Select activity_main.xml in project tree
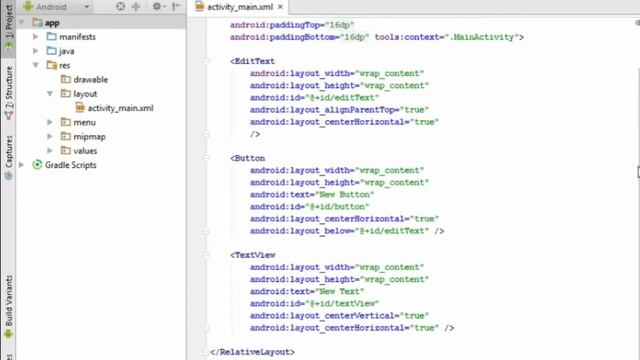Image resolution: width=640 pixels, height=360 pixels. point(120,108)
